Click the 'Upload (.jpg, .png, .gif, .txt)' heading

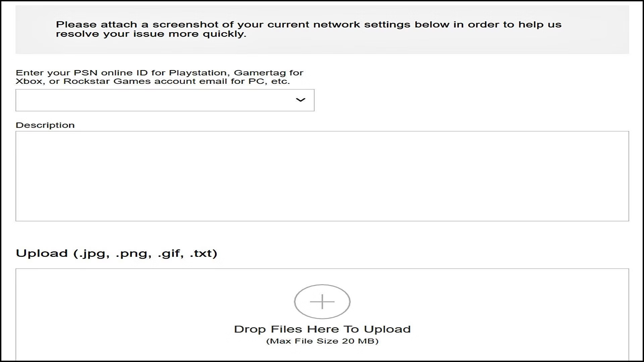click(116, 253)
